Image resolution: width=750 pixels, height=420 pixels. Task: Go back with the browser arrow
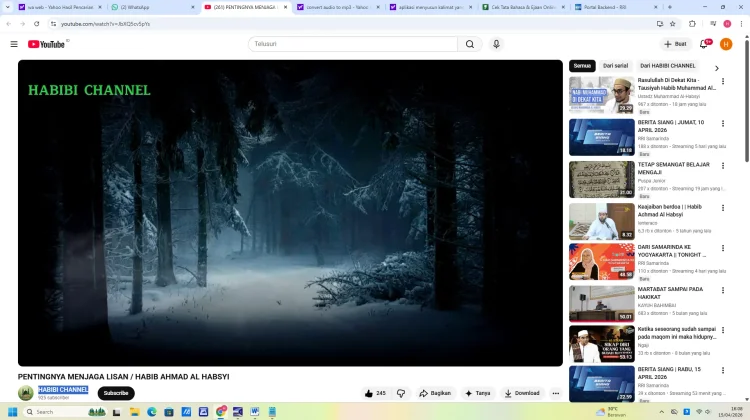9,23
